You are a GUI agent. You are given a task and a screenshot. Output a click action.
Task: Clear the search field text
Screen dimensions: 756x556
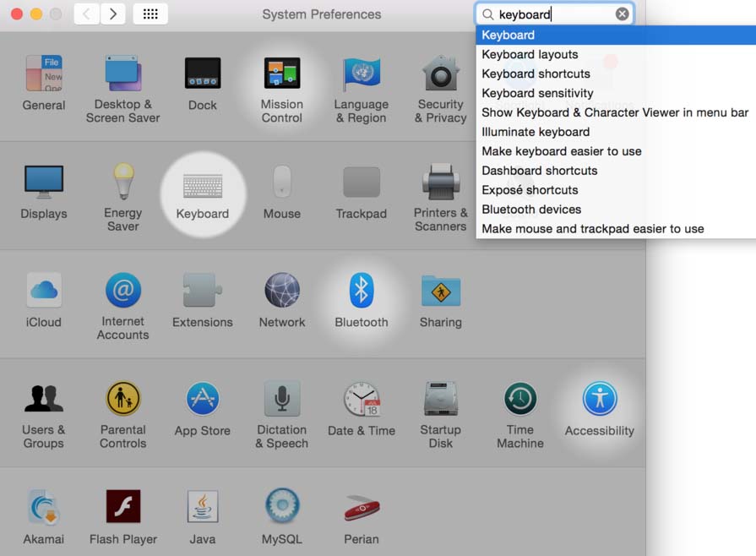[x=622, y=14]
